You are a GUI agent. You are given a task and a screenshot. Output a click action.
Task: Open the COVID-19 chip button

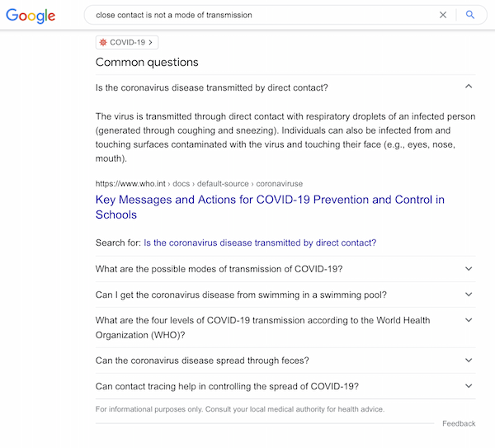tap(127, 42)
